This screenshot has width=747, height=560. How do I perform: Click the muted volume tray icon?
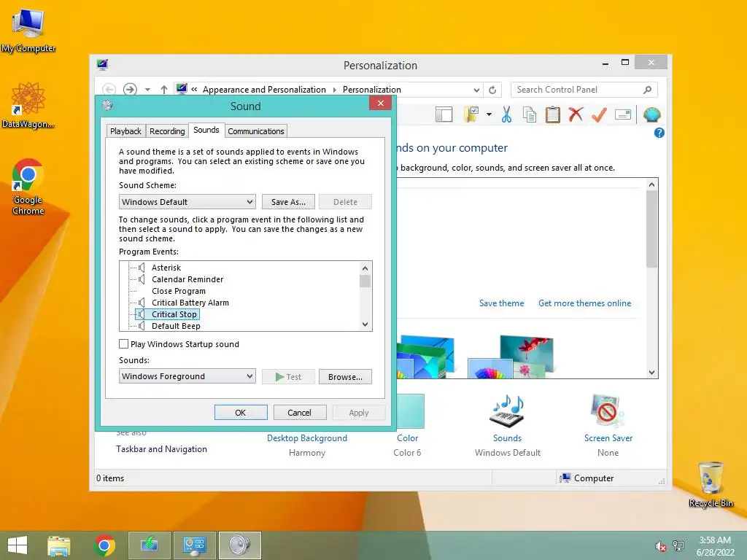(x=661, y=546)
